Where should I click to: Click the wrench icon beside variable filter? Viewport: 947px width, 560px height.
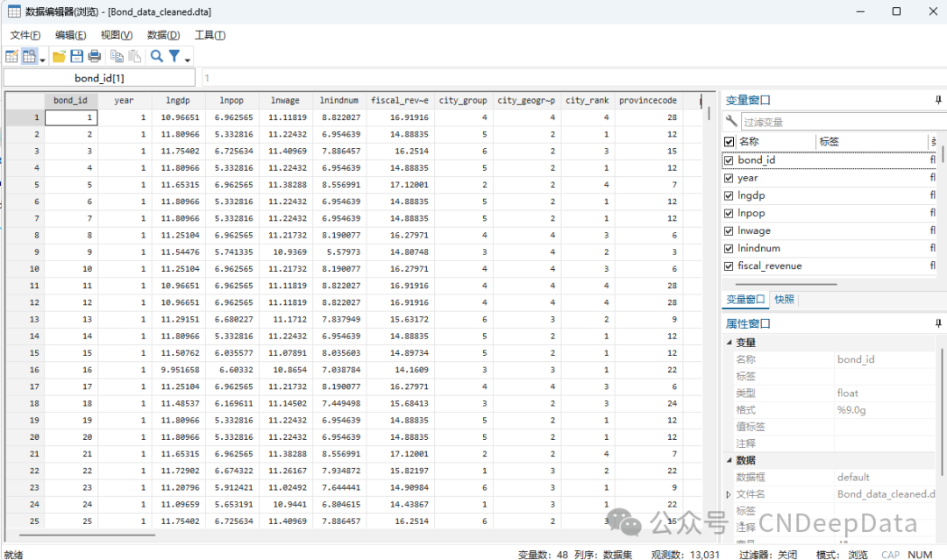pyautogui.click(x=731, y=121)
